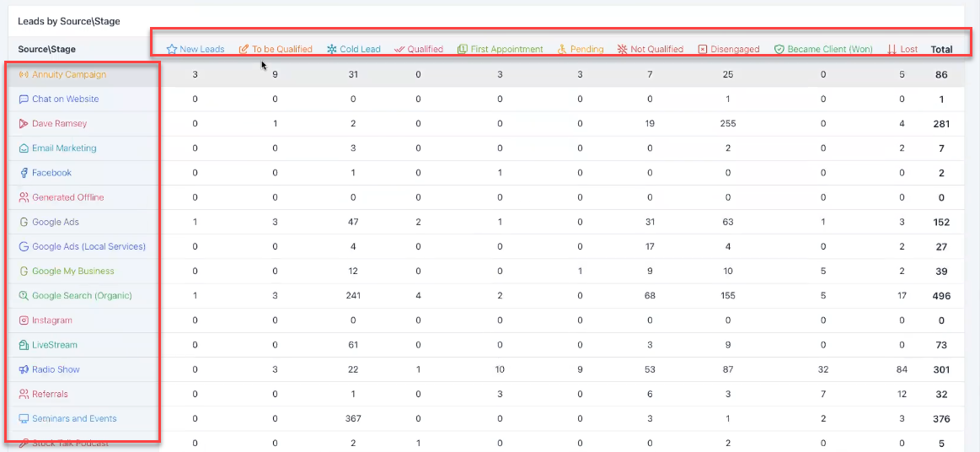Click the 301 total for Radio Show

[941, 370]
